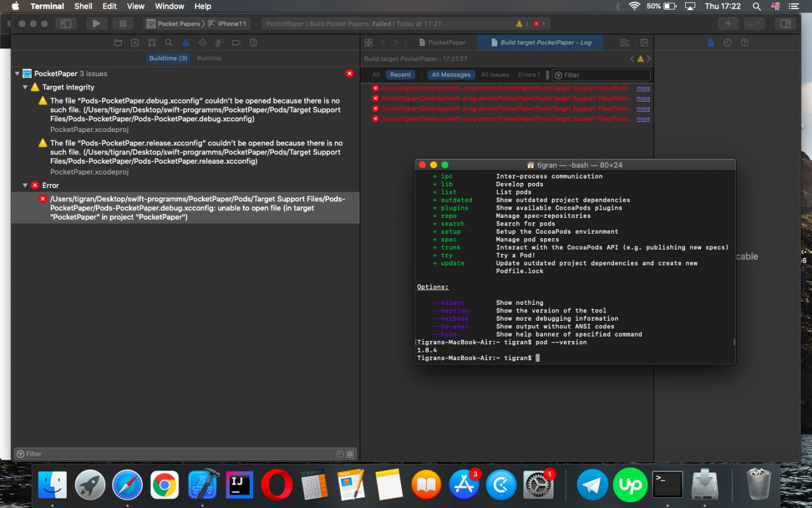Viewport: 812px width, 508px height.
Task: Open the Source Control navigator icon
Action: click(134, 43)
